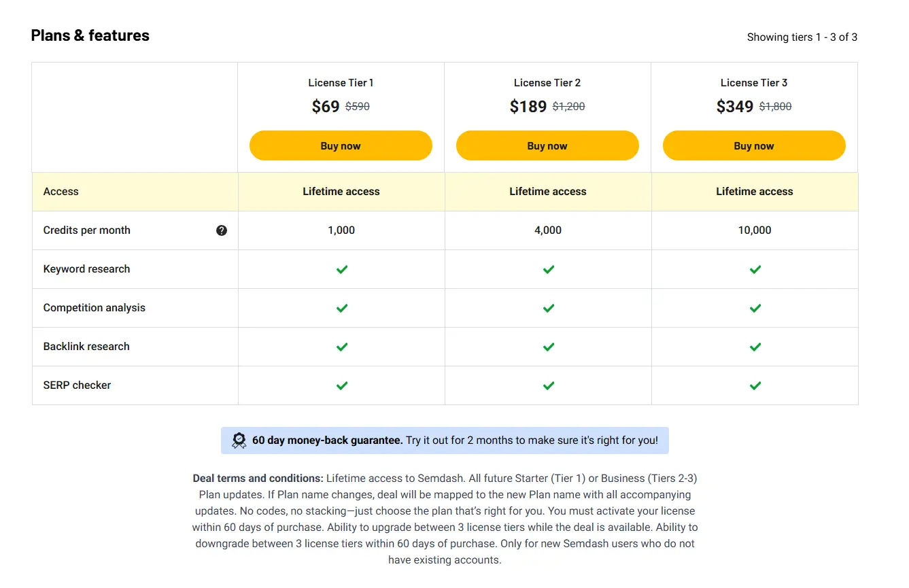Image resolution: width=909 pixels, height=588 pixels.
Task: Buy License Tier 2 for $189
Action: (x=547, y=145)
